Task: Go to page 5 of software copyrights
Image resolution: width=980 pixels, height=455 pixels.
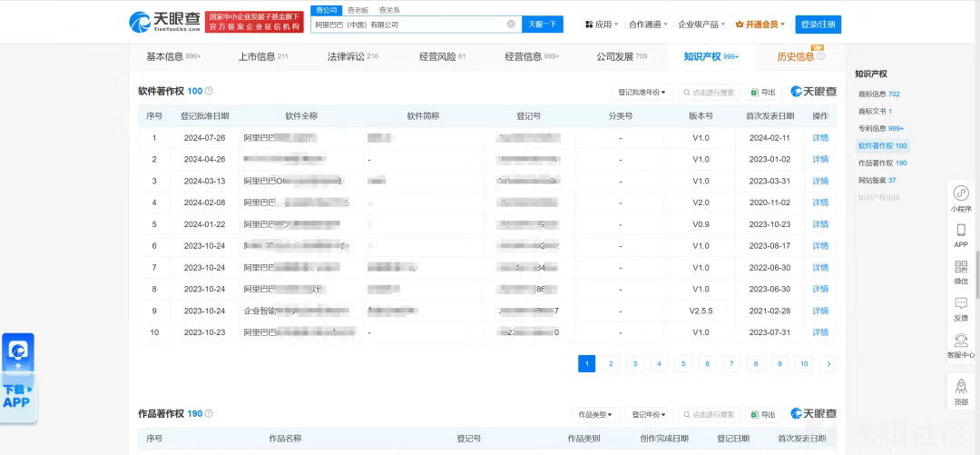Action: tap(683, 363)
